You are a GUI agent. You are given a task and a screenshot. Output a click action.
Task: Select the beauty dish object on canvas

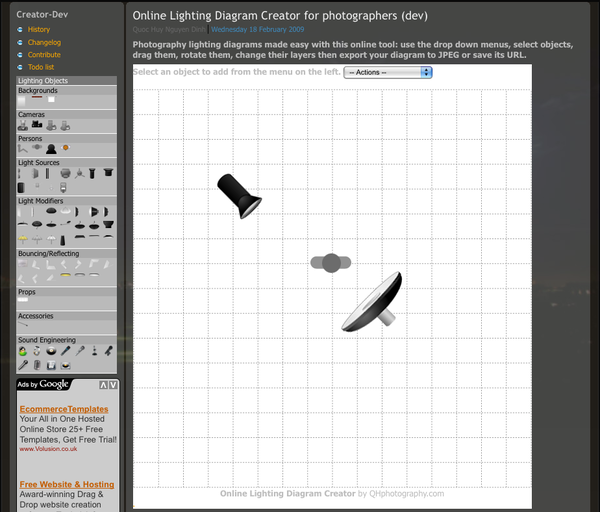tap(373, 302)
